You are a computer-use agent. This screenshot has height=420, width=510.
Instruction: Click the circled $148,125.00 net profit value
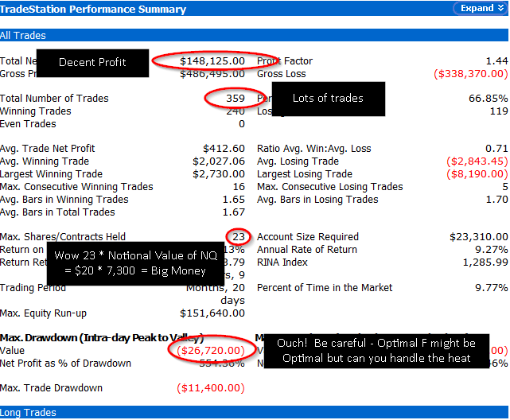212,61
